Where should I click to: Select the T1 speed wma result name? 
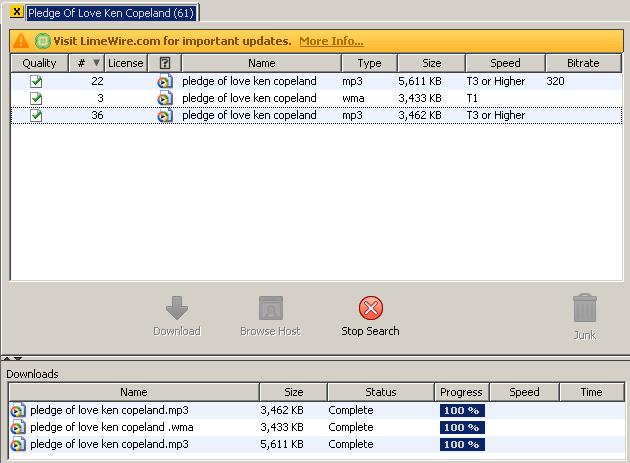tap(249, 98)
